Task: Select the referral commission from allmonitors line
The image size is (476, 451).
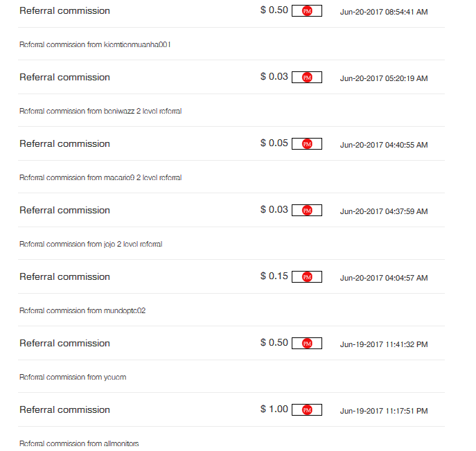Action: click(79, 443)
